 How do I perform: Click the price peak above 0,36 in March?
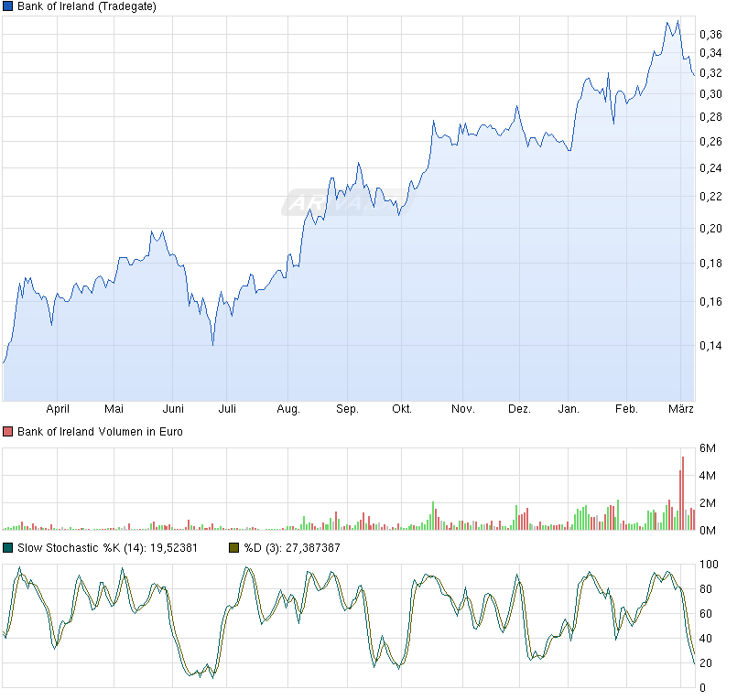678,22
